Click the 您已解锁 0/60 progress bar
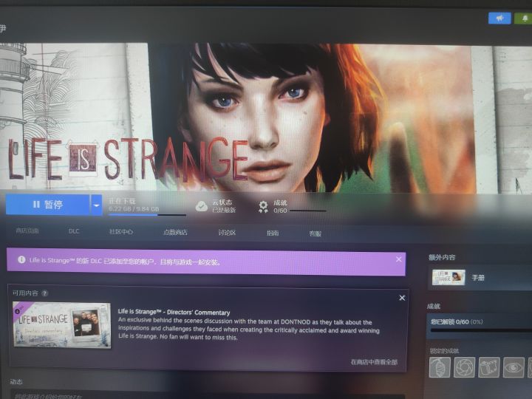This screenshot has height=399, width=532. (481, 330)
